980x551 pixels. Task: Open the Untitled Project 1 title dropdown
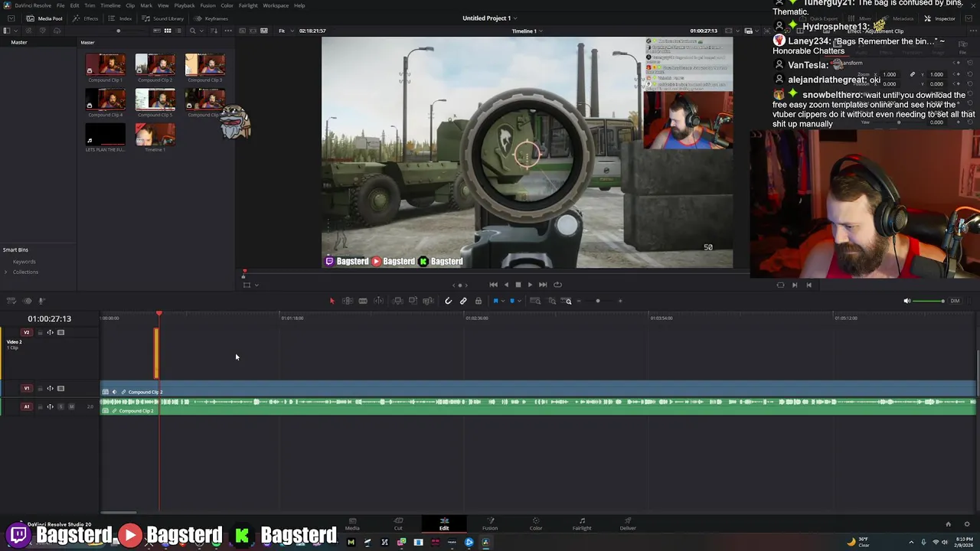coord(489,18)
